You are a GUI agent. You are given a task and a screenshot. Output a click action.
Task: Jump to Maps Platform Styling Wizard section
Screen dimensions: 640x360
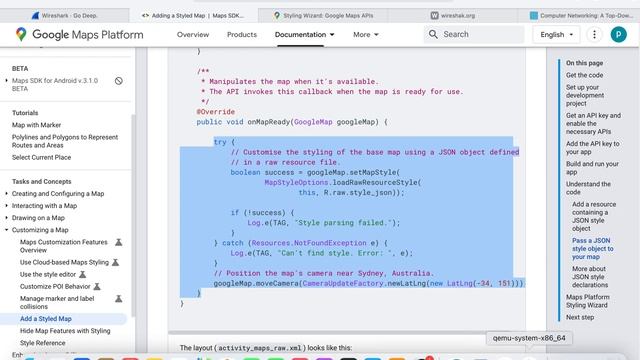click(587, 301)
